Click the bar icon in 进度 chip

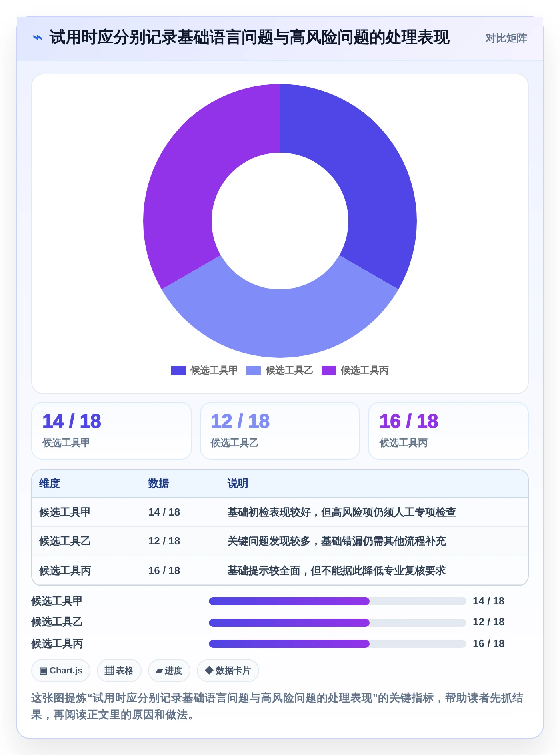(x=159, y=671)
